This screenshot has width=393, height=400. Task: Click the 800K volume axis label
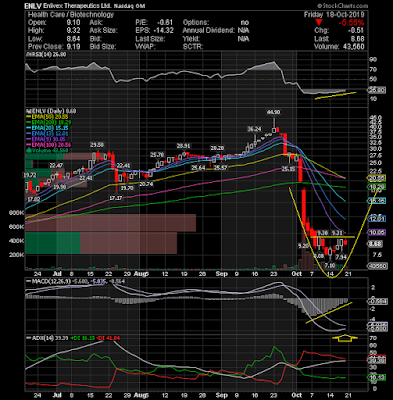16,213
